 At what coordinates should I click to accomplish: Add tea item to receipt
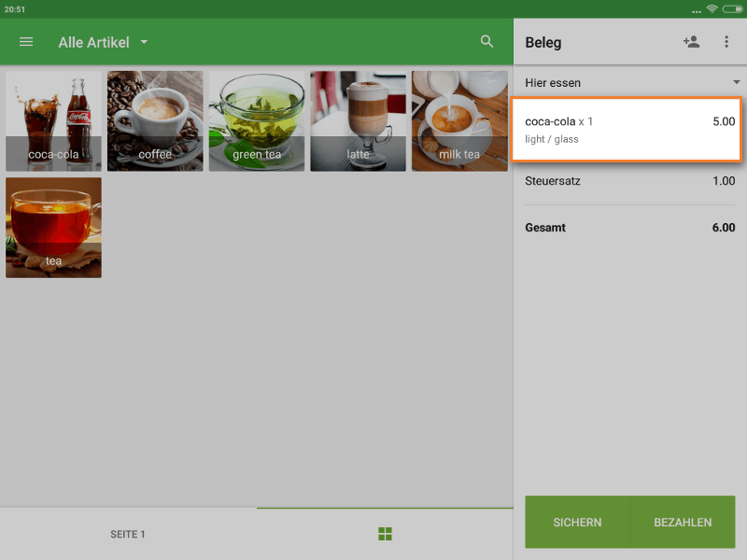pos(53,228)
